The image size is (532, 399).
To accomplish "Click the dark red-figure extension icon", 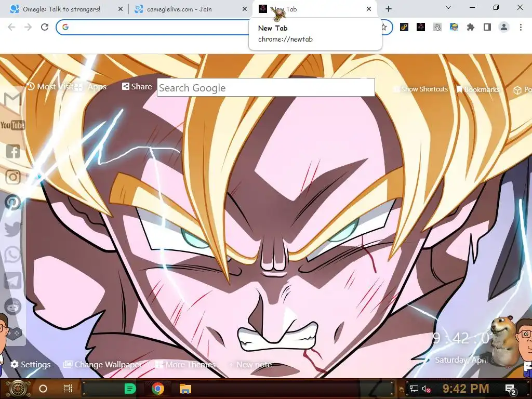I will click(421, 27).
